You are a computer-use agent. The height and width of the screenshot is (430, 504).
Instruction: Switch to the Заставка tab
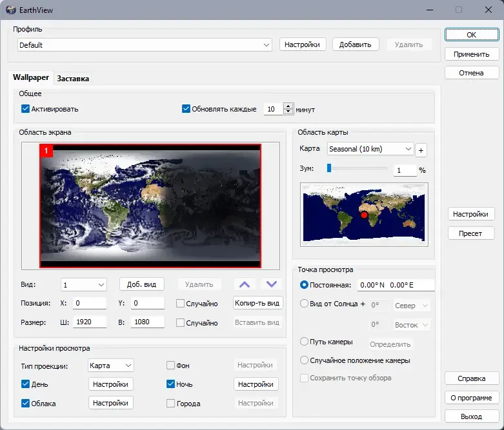click(73, 79)
